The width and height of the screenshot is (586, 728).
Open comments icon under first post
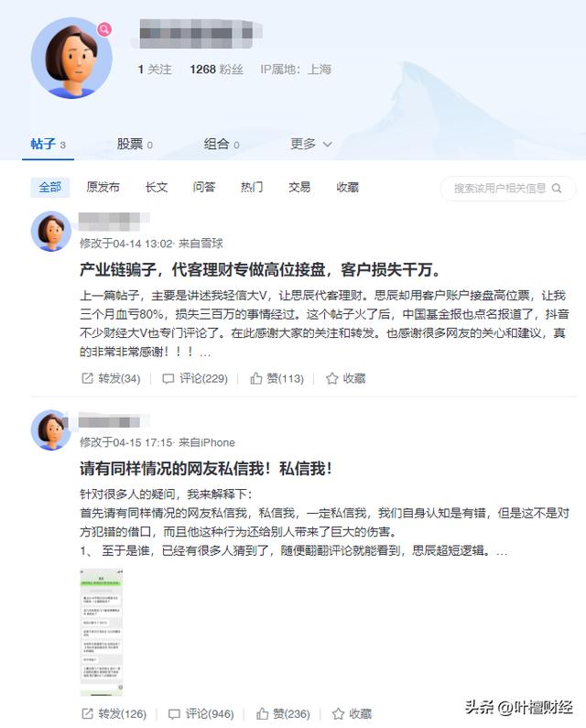coord(168,379)
